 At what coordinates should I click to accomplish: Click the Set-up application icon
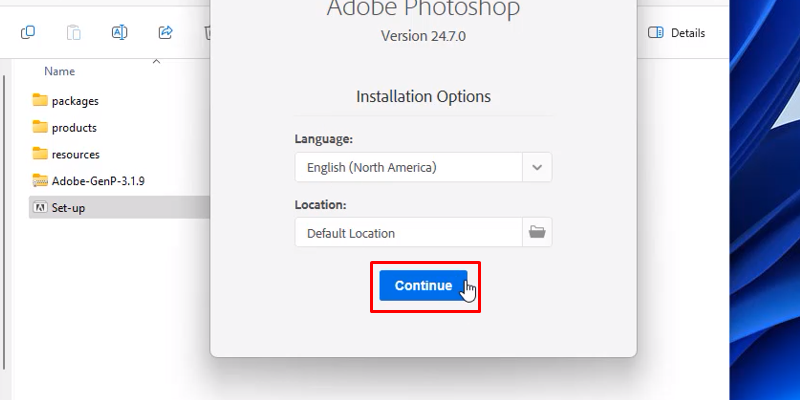[x=40, y=208]
